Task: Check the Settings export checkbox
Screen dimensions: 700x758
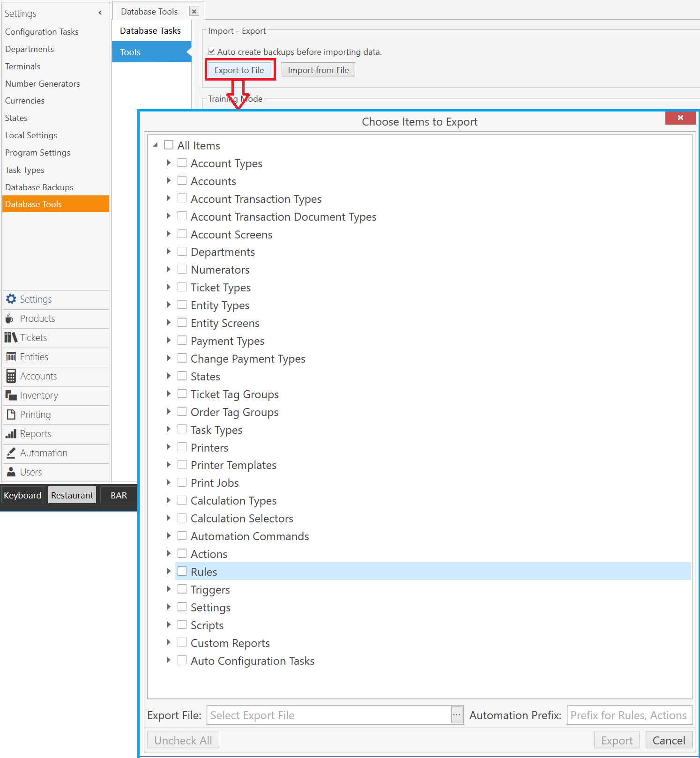Action: click(182, 607)
